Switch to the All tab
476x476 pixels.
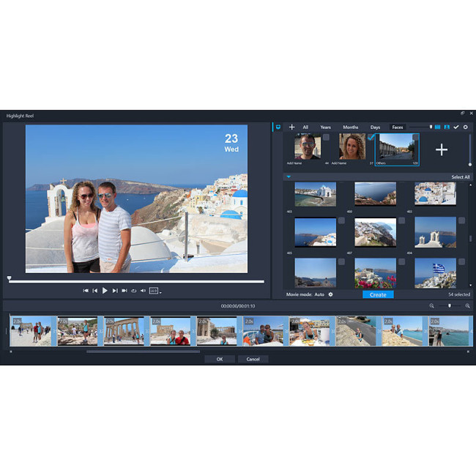305,127
